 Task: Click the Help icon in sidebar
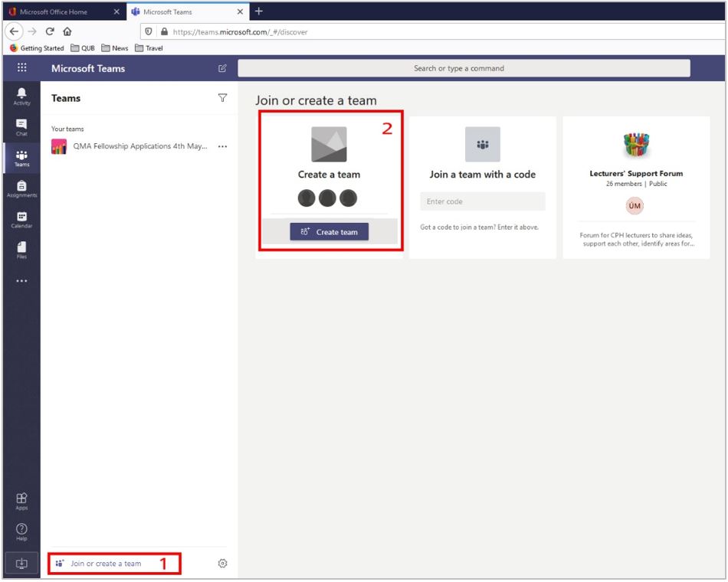(x=21, y=531)
